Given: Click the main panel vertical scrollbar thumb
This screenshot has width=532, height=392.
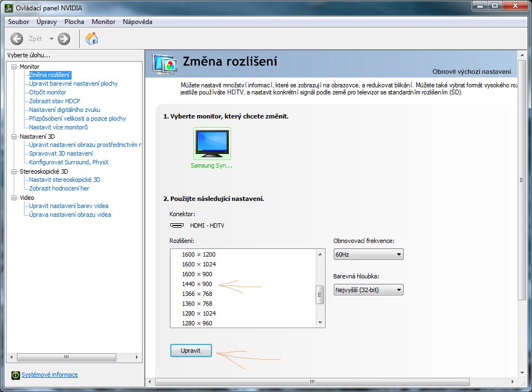Looking at the screenshot, I should click(x=522, y=180).
